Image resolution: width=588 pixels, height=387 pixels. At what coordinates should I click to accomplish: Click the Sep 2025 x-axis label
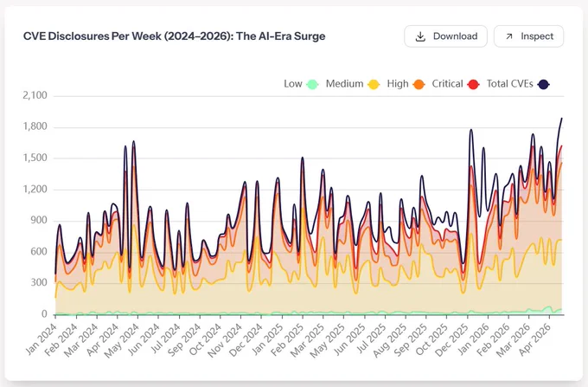412,339
